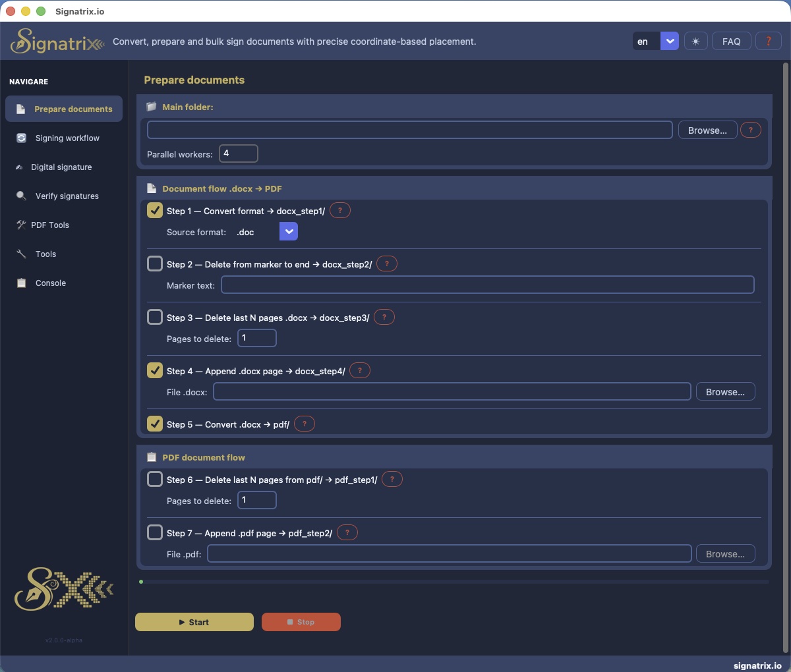The width and height of the screenshot is (791, 672).
Task: Enable Step 6 — Delete last N pages
Action: tap(155, 479)
